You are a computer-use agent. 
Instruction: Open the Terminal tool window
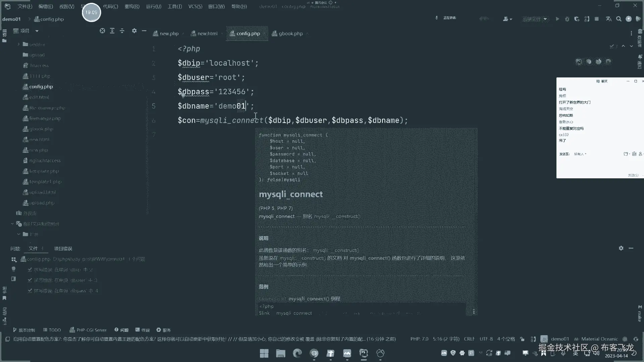143,330
